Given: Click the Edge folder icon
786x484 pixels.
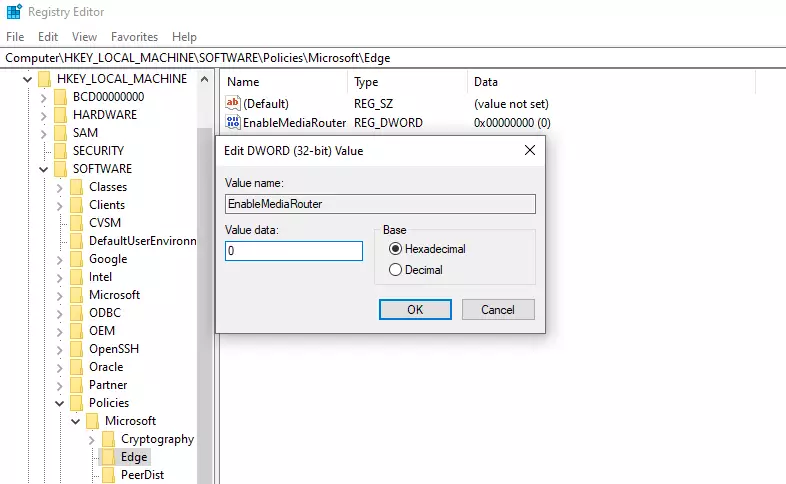Looking at the screenshot, I should tap(109, 457).
